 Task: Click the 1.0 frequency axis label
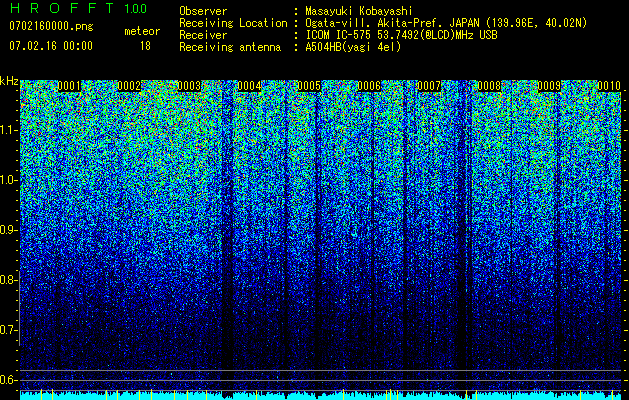click(9, 180)
